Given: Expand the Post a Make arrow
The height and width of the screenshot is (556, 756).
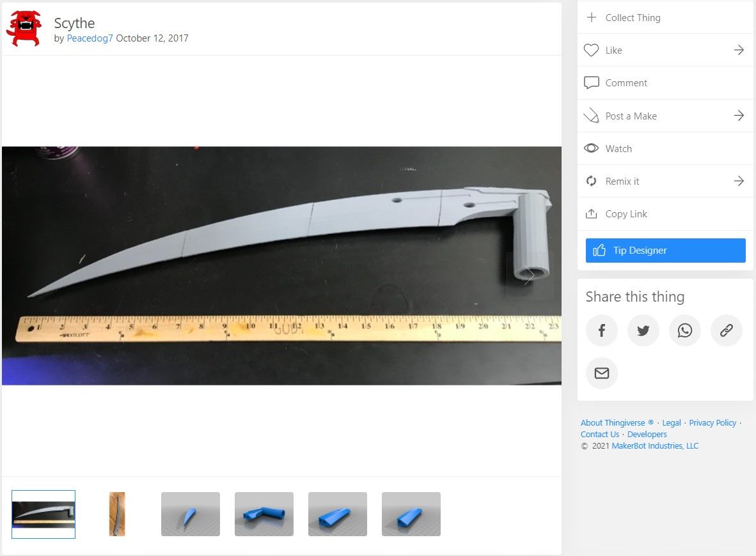Looking at the screenshot, I should pos(739,116).
